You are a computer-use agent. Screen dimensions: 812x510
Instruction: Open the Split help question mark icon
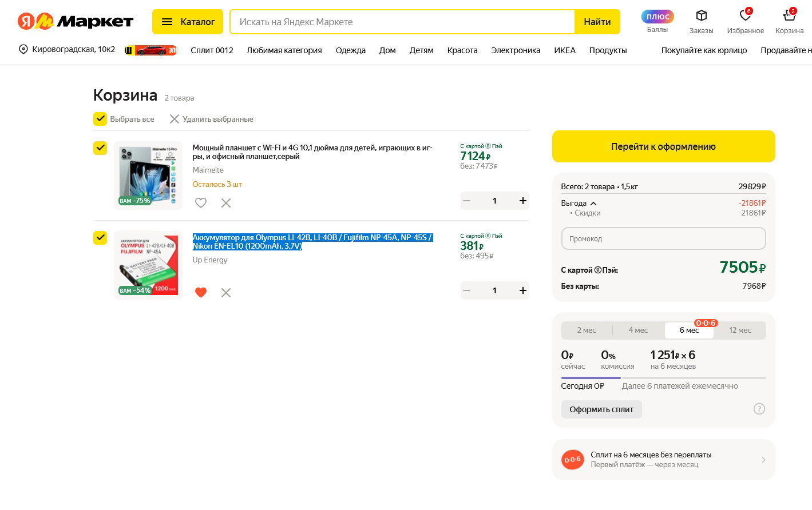(x=759, y=409)
